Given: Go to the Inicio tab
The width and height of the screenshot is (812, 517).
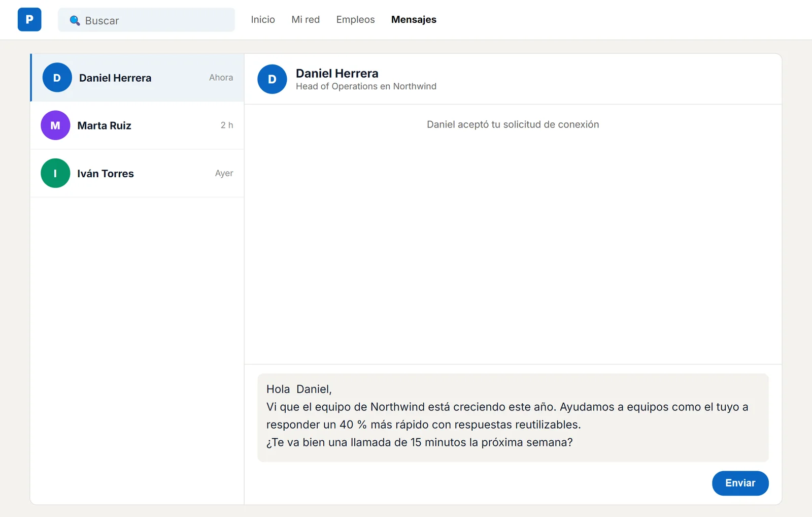Looking at the screenshot, I should point(263,20).
